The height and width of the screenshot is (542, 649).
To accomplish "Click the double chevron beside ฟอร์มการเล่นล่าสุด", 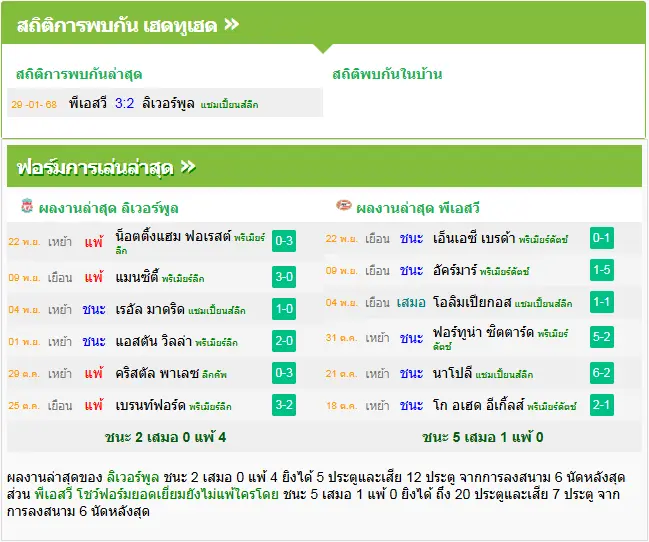I will point(188,167).
